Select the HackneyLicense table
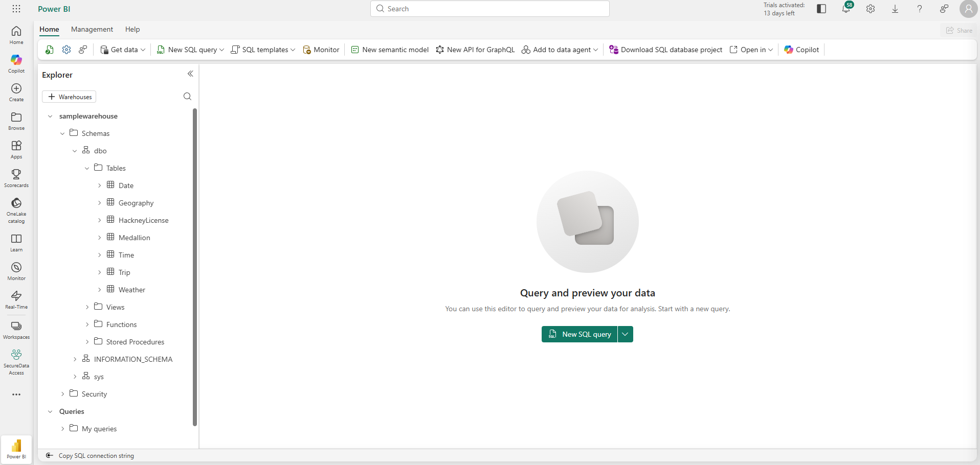Viewport: 980px width, 465px height. coord(144,221)
